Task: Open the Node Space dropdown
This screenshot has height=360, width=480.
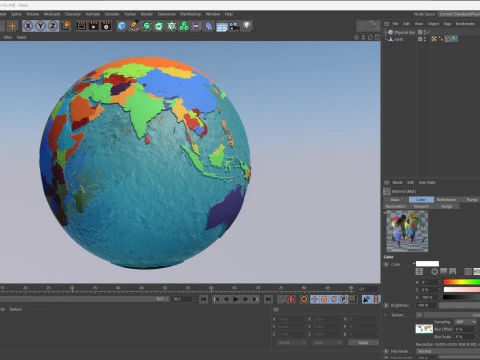Action: [459, 14]
